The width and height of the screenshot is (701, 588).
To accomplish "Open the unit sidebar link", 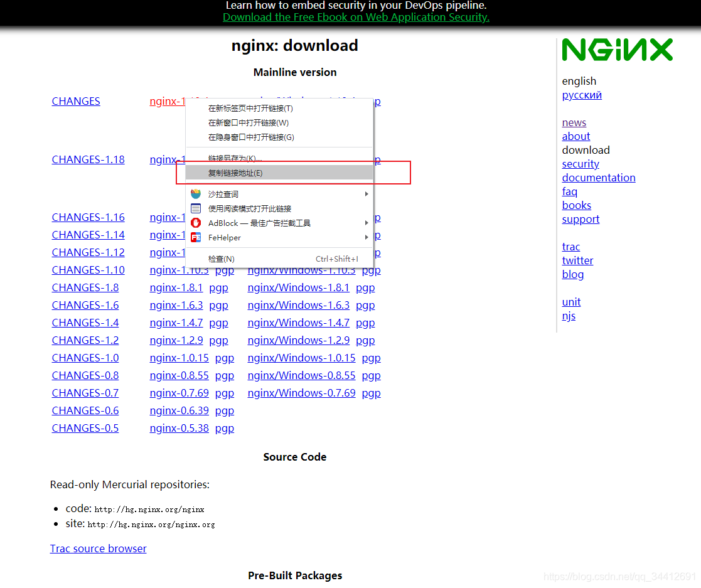I will [571, 302].
